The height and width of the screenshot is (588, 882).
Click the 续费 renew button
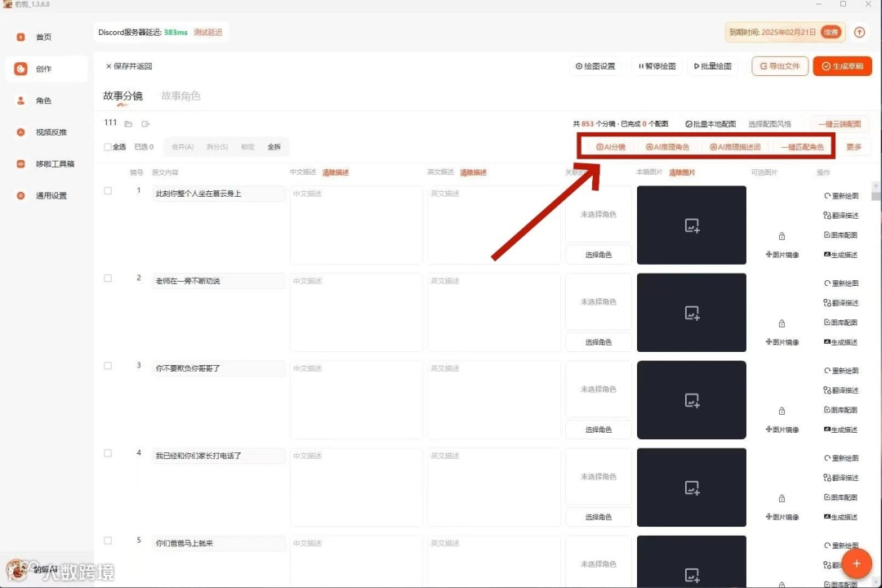tap(831, 33)
